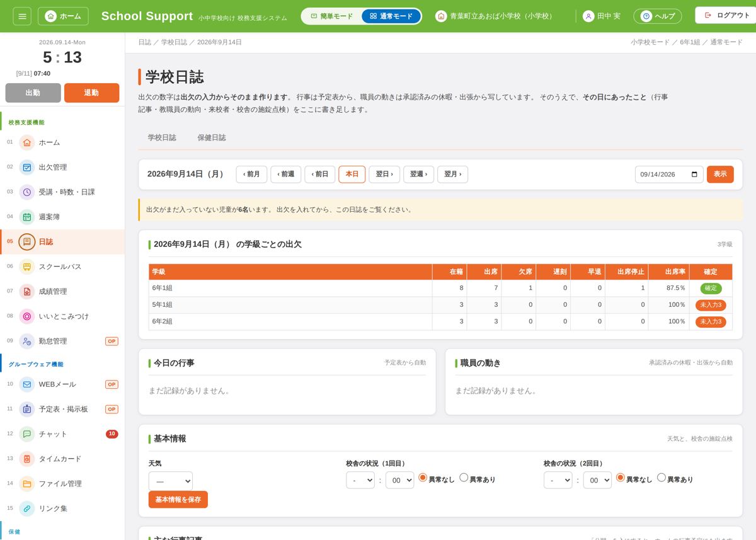Go to ‹ 前週 previous week

[x=286, y=175]
